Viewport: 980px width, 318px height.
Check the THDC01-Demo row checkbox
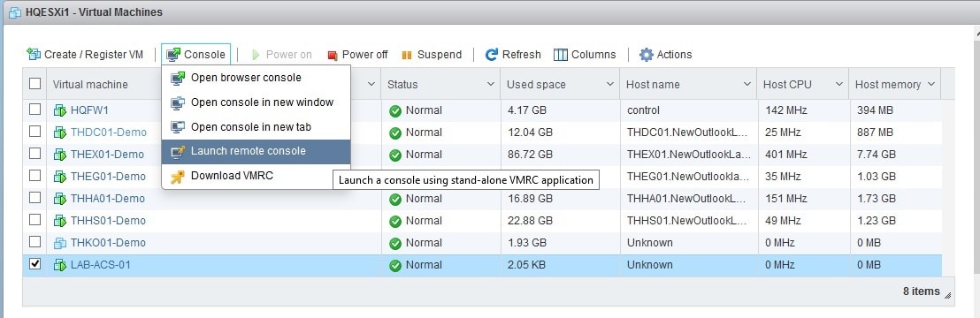[35, 132]
